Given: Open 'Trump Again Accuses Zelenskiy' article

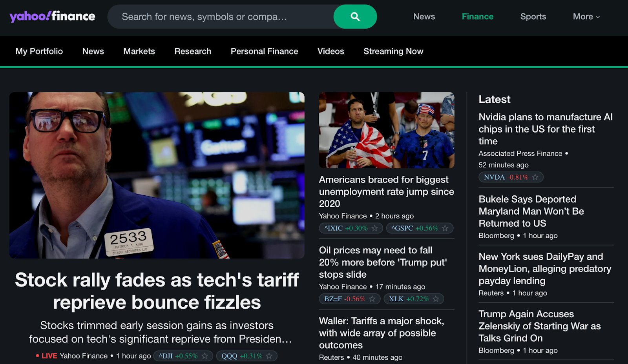Looking at the screenshot, I should (x=540, y=326).
